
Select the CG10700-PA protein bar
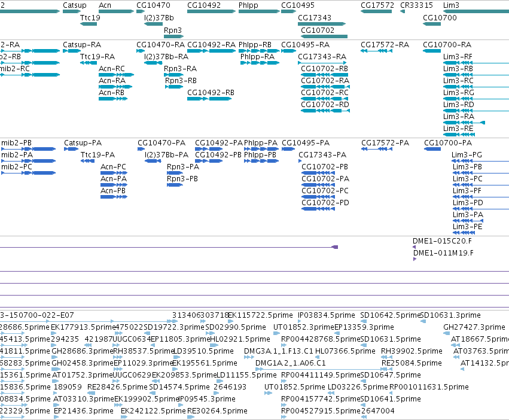click(x=432, y=149)
